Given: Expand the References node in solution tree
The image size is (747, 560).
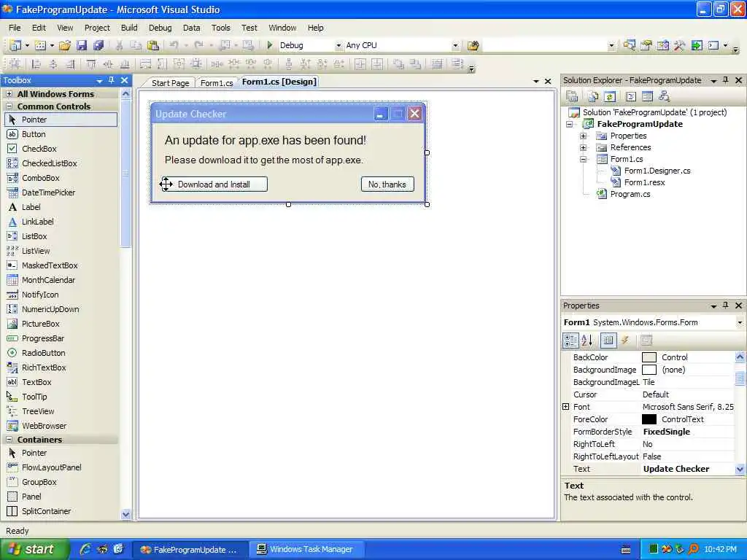Looking at the screenshot, I should [x=583, y=147].
